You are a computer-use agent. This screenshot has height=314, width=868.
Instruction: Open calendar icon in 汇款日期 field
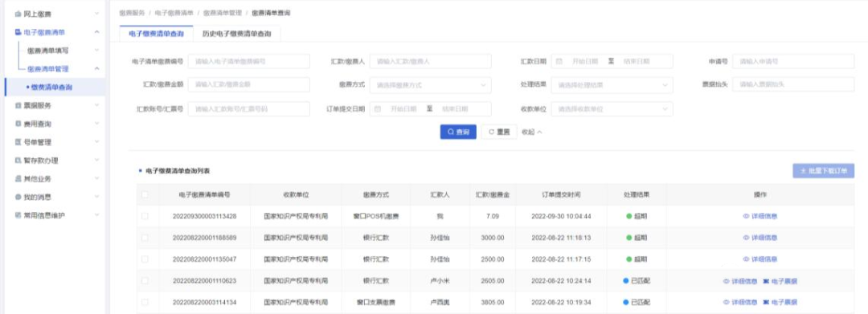click(x=559, y=61)
